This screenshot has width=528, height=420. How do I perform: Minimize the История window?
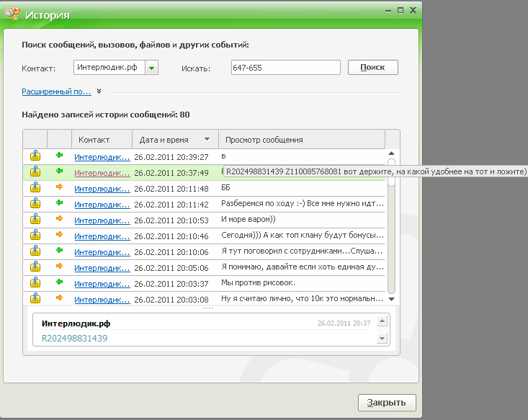388,10
